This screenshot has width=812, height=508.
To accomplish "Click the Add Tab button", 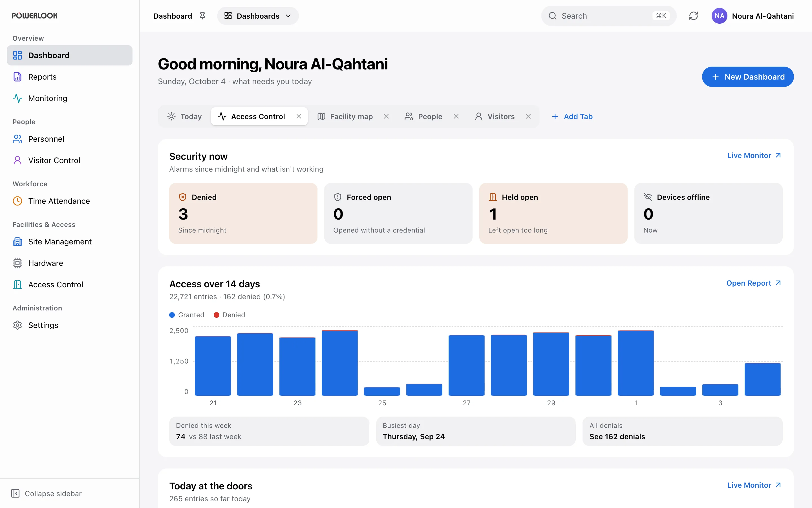I will (x=572, y=116).
